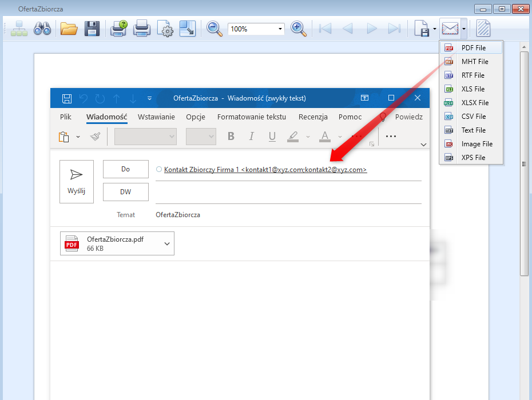Open the send-by-email envelope dropdown arrow
The image size is (532, 400).
coord(464,29)
